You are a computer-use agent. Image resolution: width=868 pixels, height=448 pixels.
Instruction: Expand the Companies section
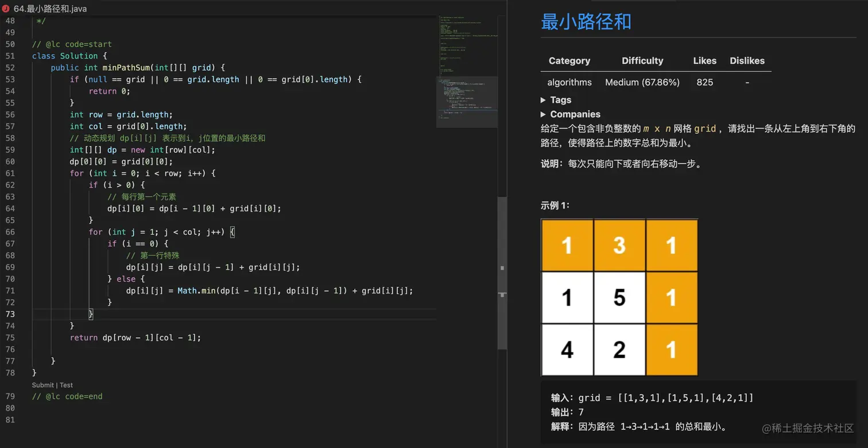point(570,114)
